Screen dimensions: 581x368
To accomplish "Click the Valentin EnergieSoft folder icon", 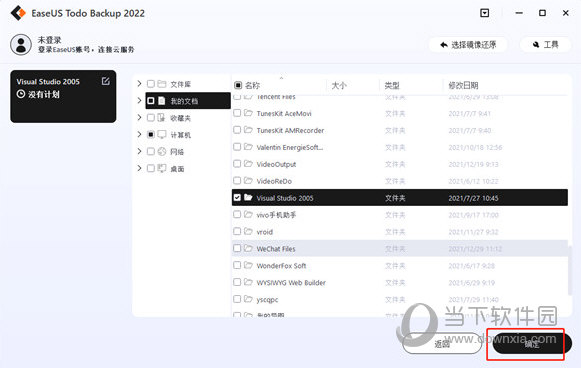I will coord(248,147).
